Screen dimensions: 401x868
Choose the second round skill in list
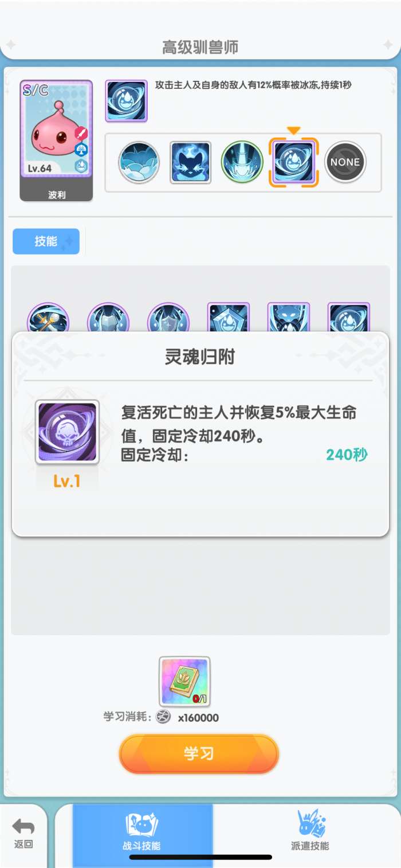click(108, 318)
